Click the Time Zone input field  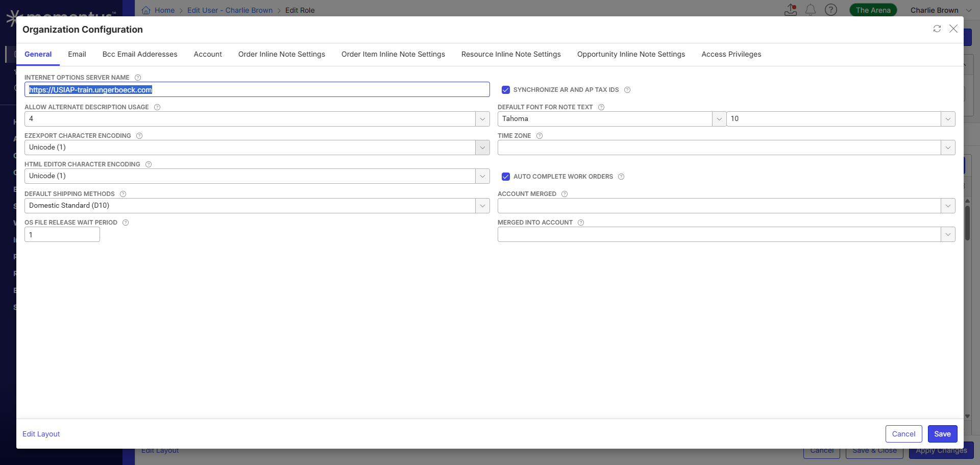click(719, 148)
